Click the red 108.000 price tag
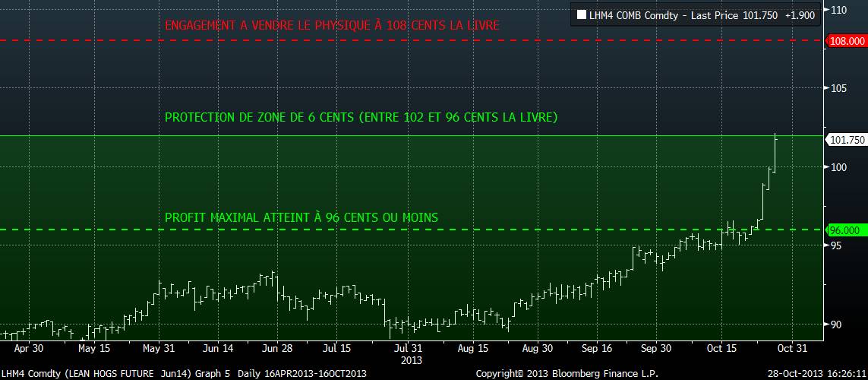This screenshot has height=380, width=868. pos(846,41)
